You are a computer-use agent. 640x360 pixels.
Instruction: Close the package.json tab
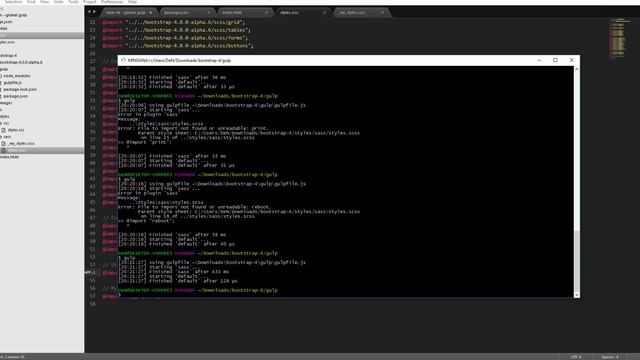coord(209,13)
